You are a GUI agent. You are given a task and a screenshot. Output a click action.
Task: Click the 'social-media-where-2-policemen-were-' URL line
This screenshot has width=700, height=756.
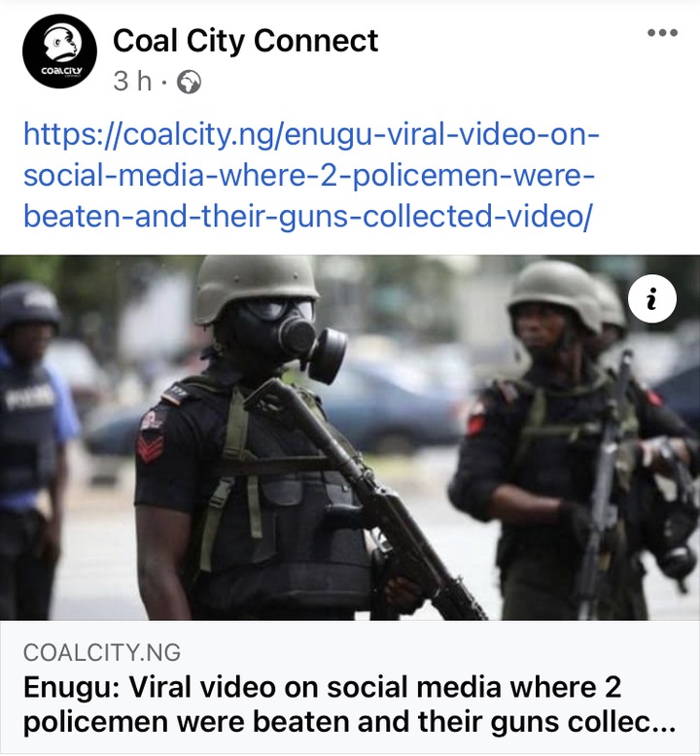click(309, 176)
